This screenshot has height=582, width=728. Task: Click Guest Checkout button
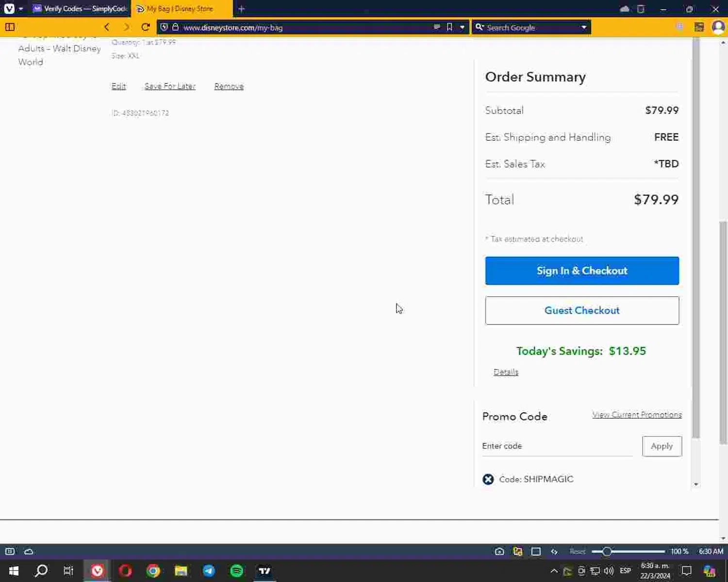tap(582, 310)
